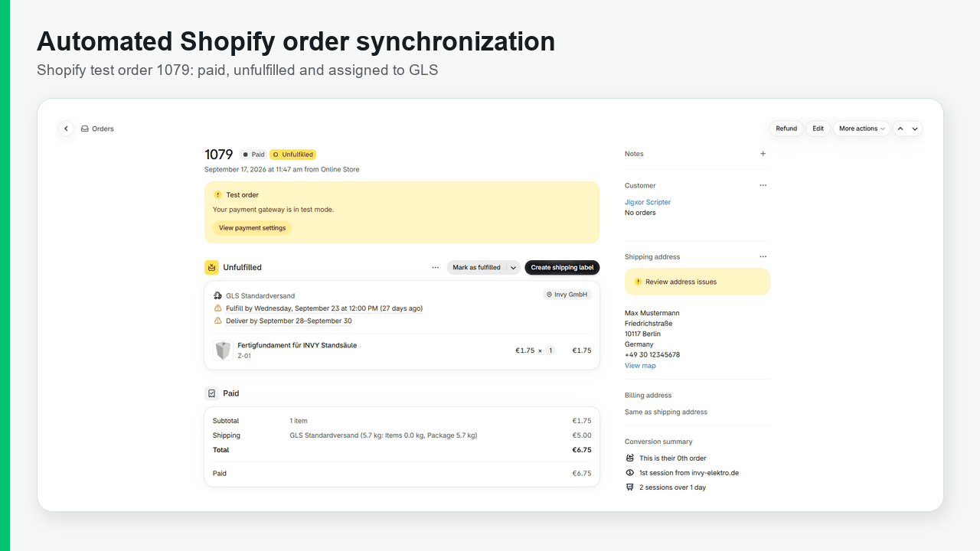Screen dimensions: 980x551
Task: Go to previous order with up chevron
Action: click(x=900, y=129)
